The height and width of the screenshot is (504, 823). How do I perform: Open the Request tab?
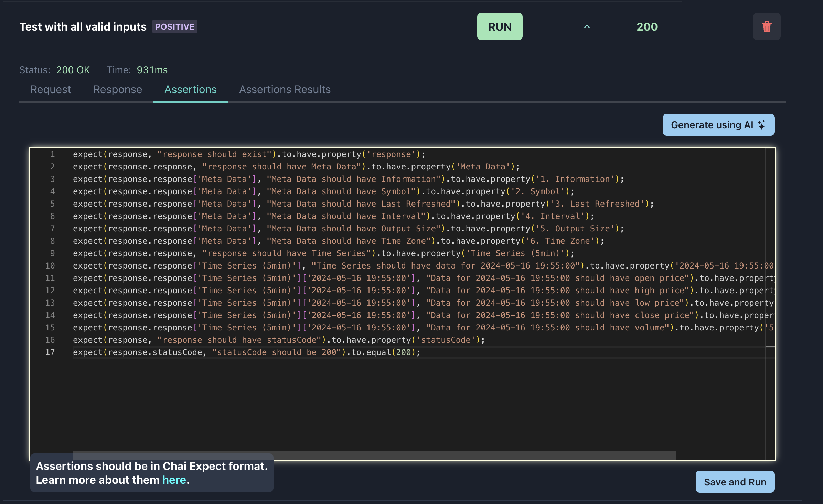point(51,89)
